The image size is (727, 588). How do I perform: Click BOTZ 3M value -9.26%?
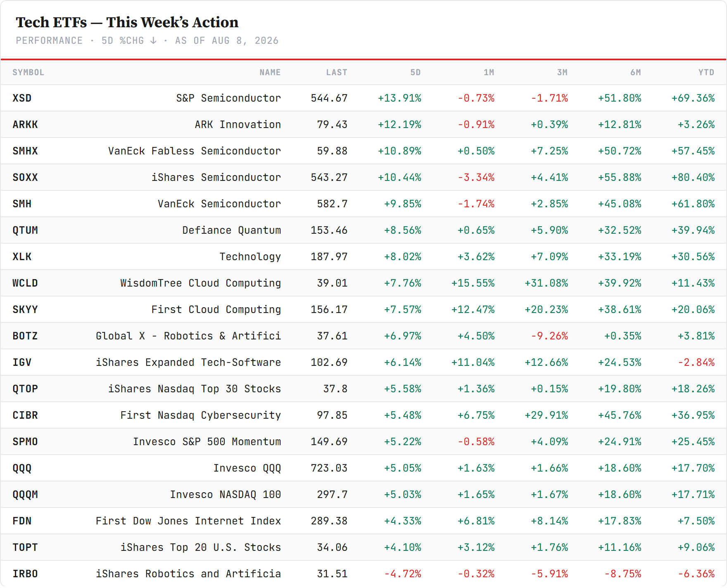(x=549, y=336)
